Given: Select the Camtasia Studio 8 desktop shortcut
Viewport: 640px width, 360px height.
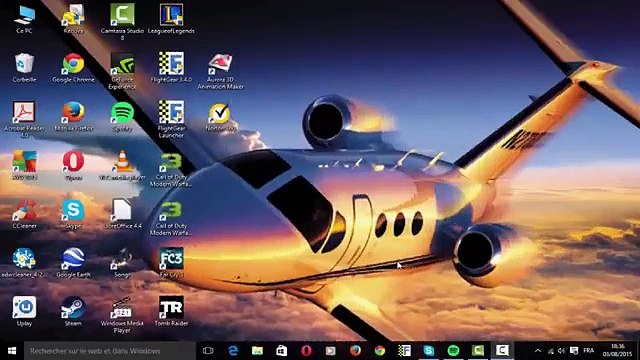Looking at the screenshot, I should (x=122, y=22).
